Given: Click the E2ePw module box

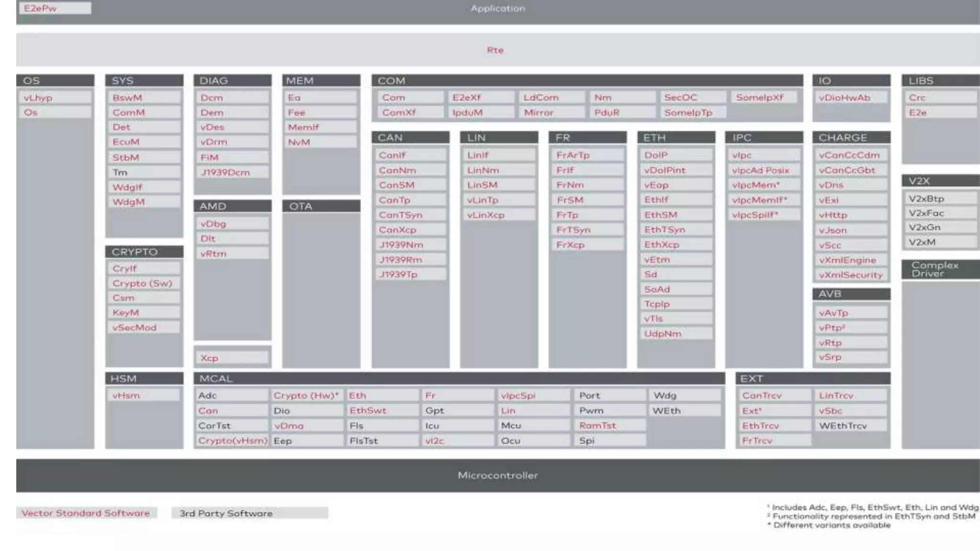Looking at the screenshot, I should click(x=55, y=8).
